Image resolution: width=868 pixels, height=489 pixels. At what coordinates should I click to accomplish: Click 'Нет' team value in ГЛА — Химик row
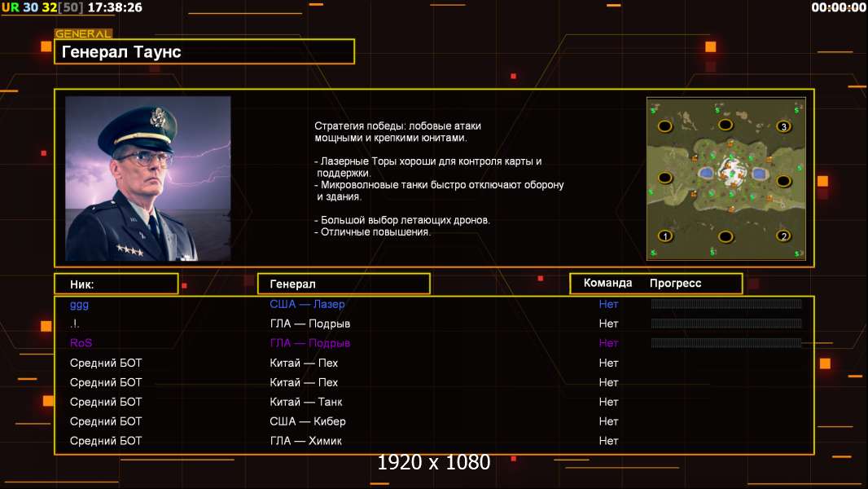click(x=608, y=441)
